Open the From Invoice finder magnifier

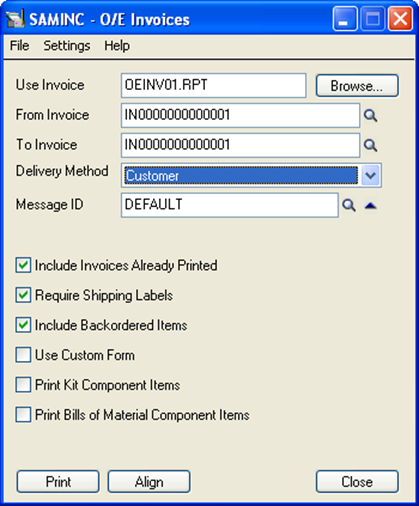370,116
